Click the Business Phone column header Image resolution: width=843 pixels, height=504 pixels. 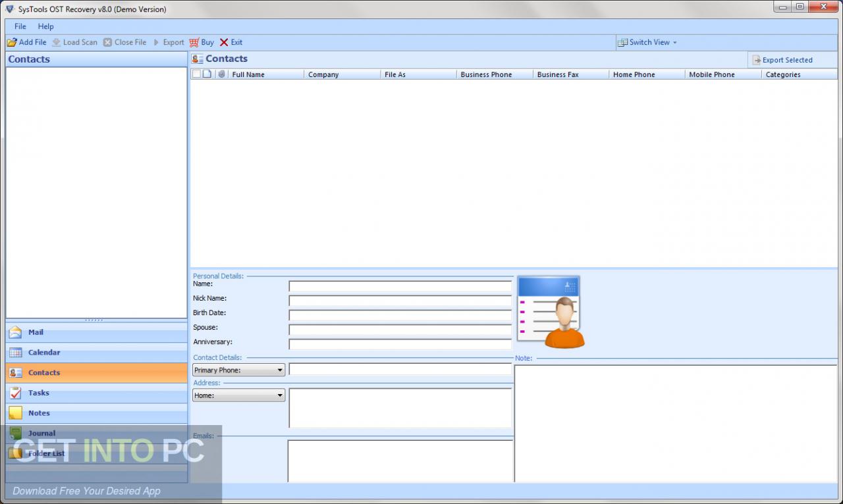click(495, 74)
